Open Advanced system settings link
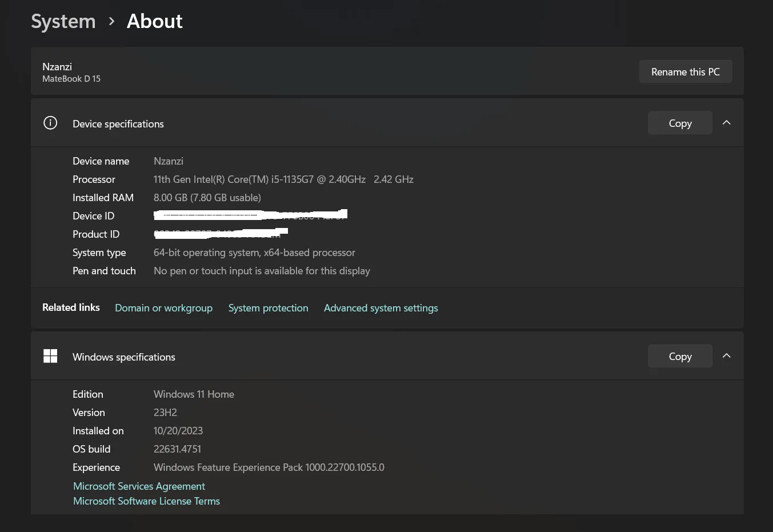 click(381, 308)
